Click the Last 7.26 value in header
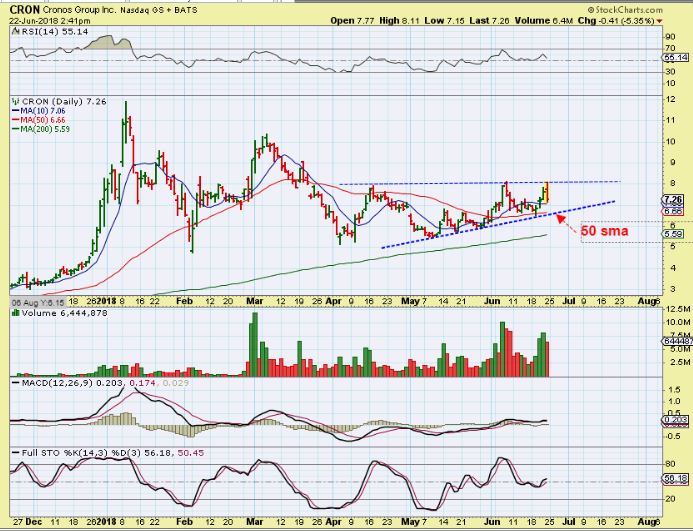The height and width of the screenshot is (531, 693). click(489, 21)
